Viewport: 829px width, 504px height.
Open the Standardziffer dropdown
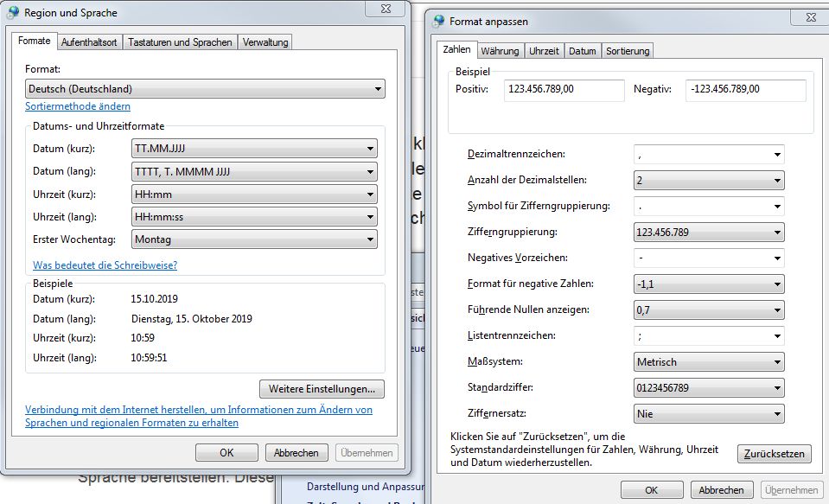[x=709, y=387]
